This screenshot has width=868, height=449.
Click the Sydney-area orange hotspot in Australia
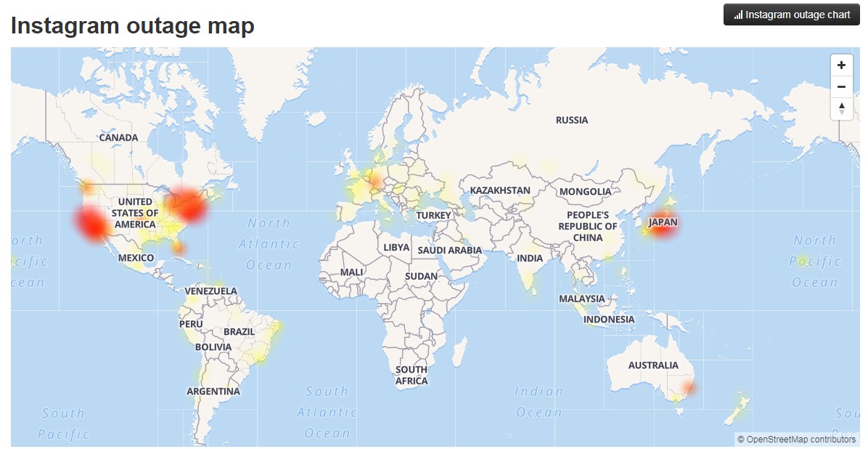click(x=688, y=387)
